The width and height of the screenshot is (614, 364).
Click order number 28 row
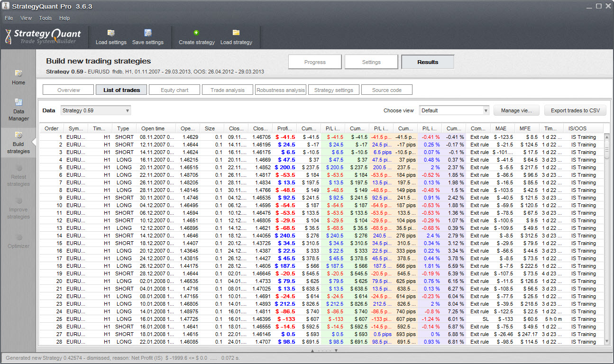[322, 342]
